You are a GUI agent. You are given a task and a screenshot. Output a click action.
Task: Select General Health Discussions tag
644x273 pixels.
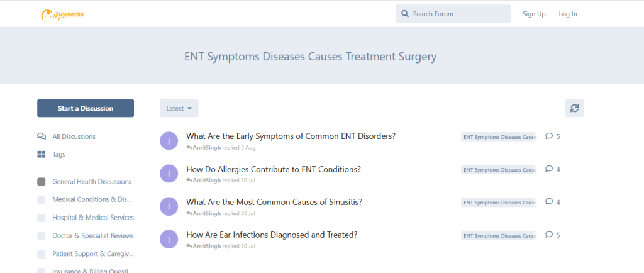(x=92, y=182)
